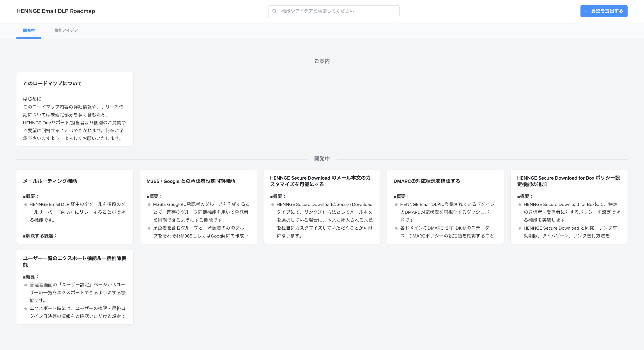Click the HENNGE Email DLP Roadmap title
The height and width of the screenshot is (350, 644).
click(x=56, y=11)
